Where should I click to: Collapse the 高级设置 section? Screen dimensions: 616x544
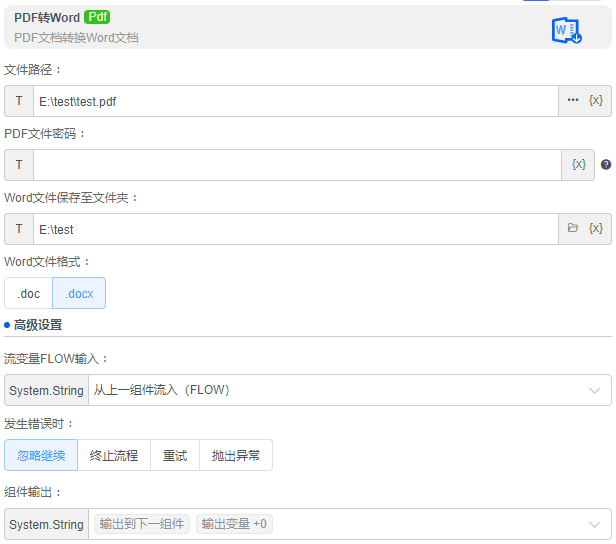[38, 325]
